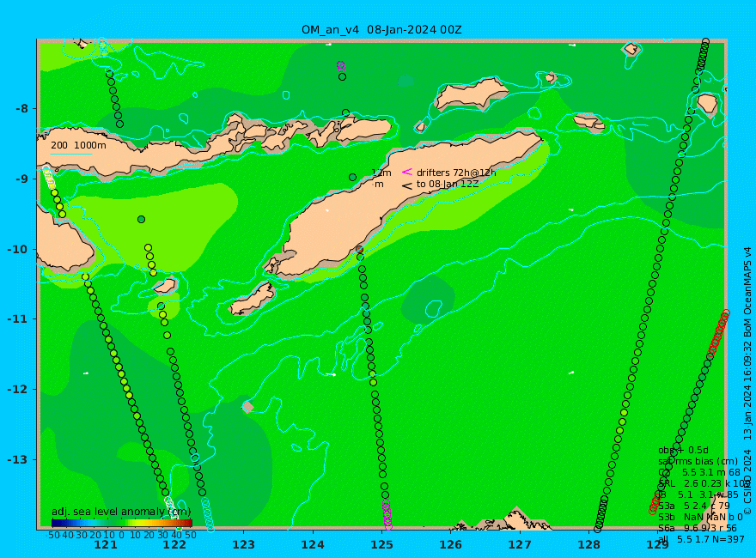This screenshot has width=756, height=558.
Task: Click the red satellite track circles near 130E
Action: [718, 334]
